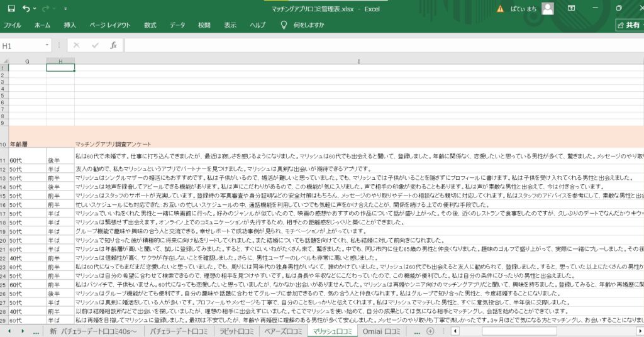Viewport: 644px width, 337px height.
Task: Open the 校閲 ribbon tab
Action: click(x=204, y=25)
